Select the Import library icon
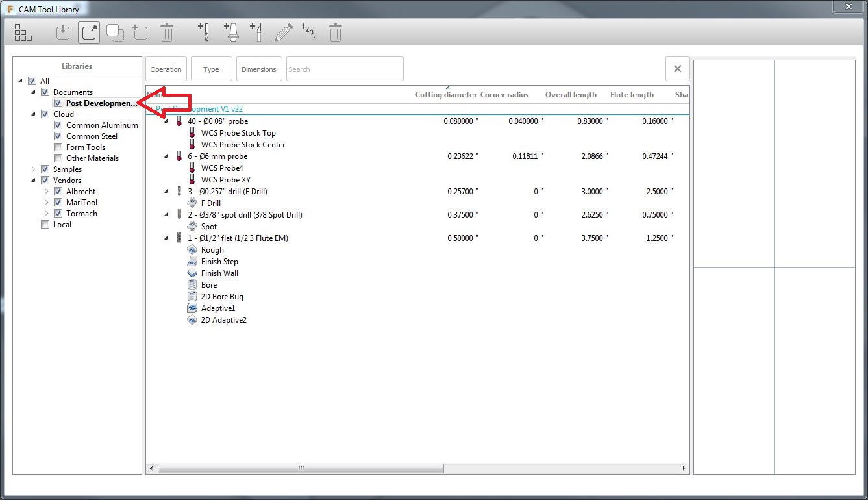Image resolution: width=868 pixels, height=500 pixels. click(62, 32)
